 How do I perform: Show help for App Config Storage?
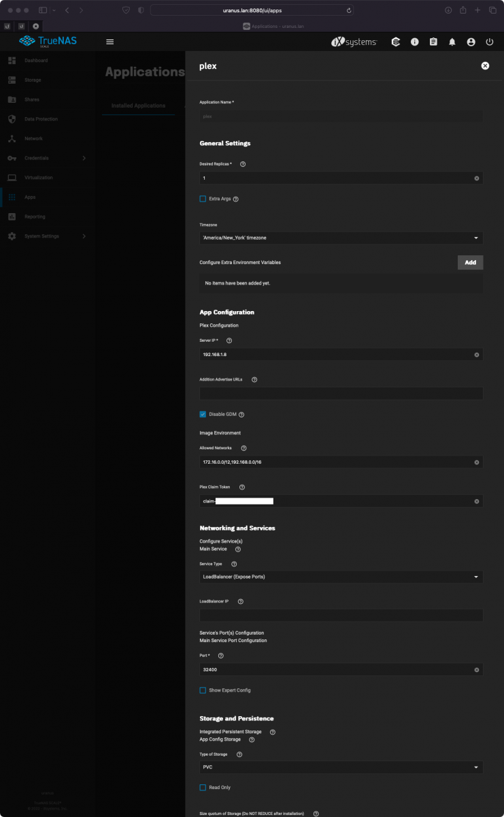click(x=252, y=739)
